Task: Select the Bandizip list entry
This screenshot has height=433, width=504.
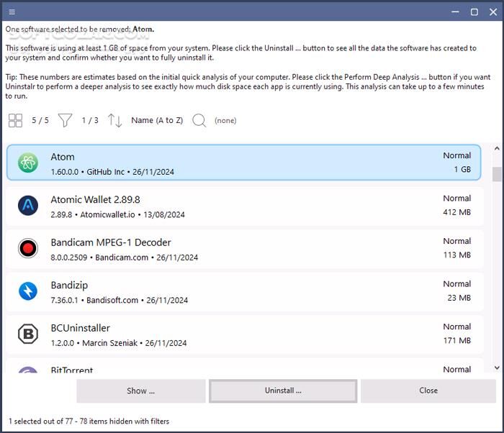Action: pyautogui.click(x=245, y=291)
